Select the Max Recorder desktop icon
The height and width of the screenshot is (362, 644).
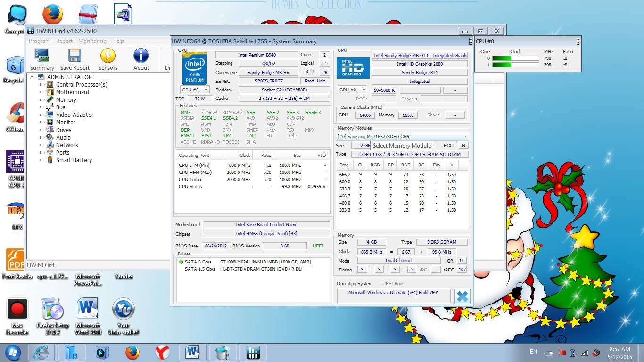(17, 316)
